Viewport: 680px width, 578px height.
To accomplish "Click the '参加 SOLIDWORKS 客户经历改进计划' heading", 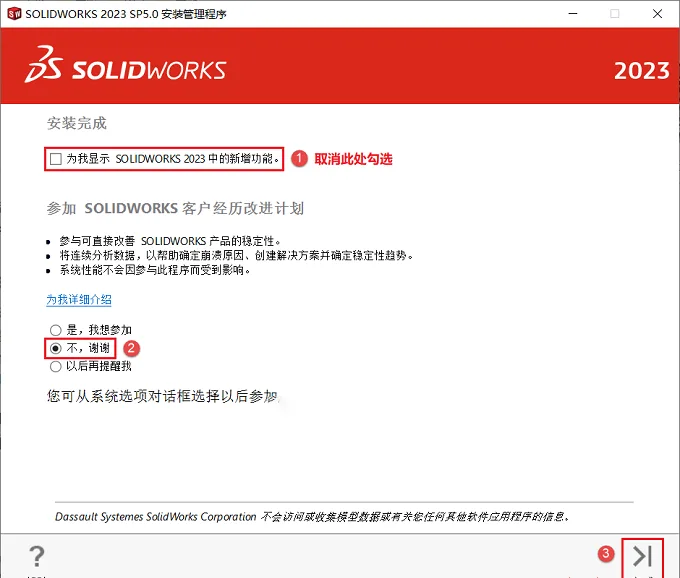I will pyautogui.click(x=175, y=209).
